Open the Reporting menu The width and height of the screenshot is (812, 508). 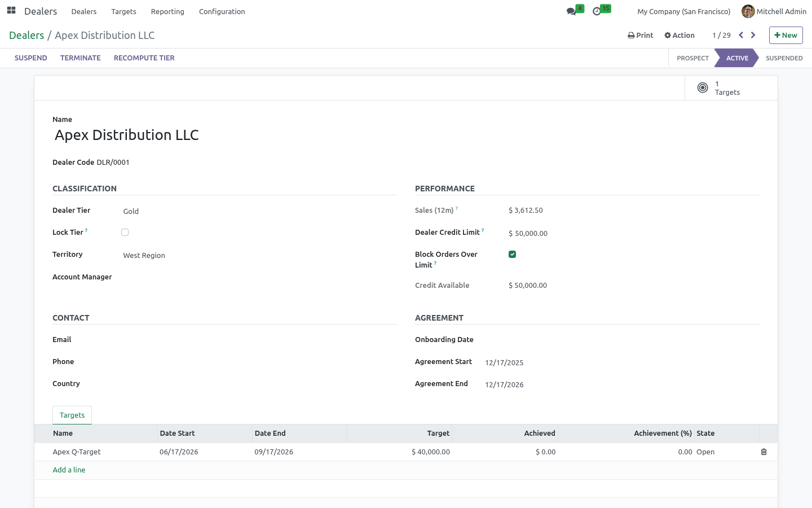pos(167,11)
